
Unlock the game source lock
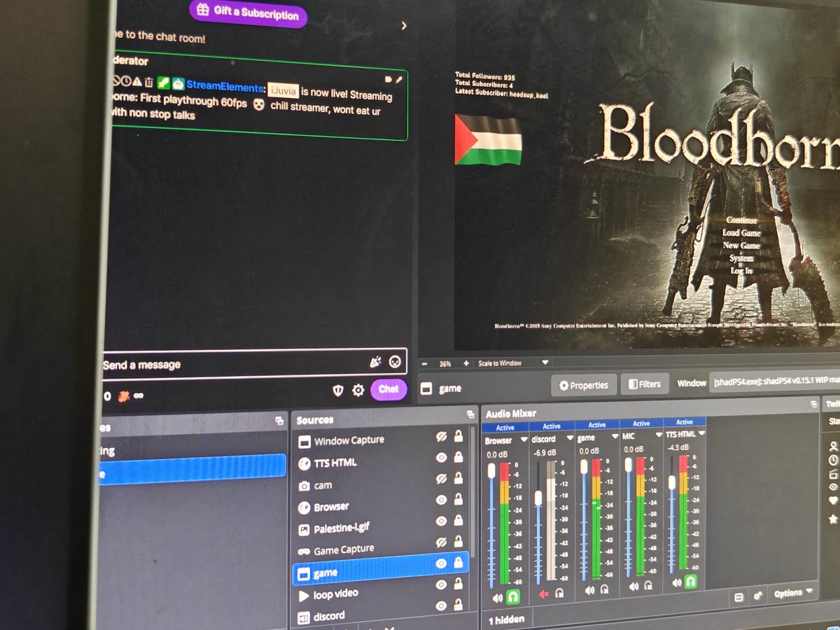click(458, 562)
